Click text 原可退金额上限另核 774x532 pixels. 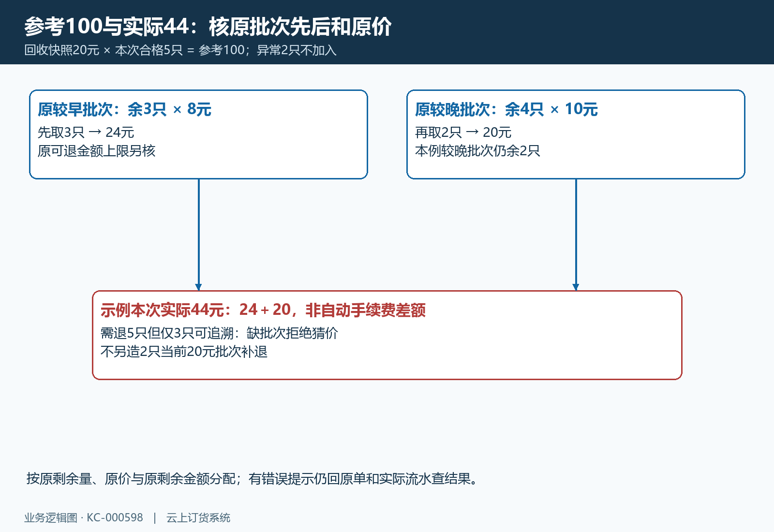coord(96,151)
